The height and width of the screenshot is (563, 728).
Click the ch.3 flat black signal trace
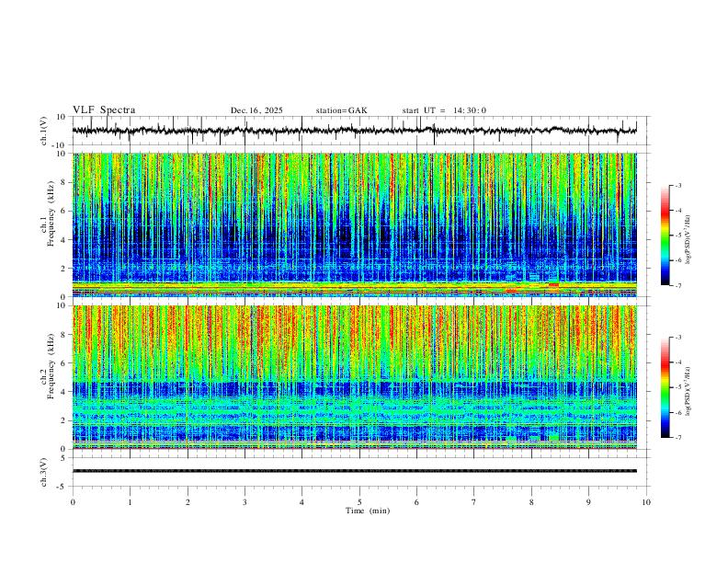355,471
